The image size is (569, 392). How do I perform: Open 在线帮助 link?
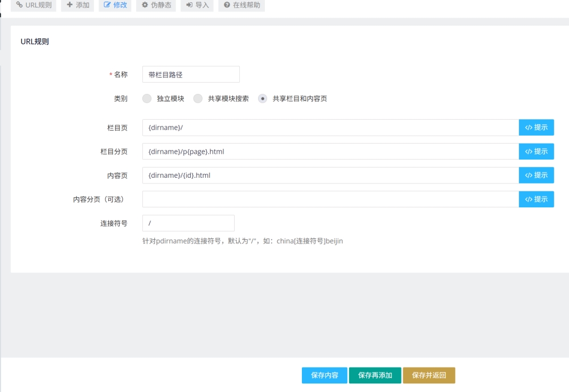click(x=241, y=5)
